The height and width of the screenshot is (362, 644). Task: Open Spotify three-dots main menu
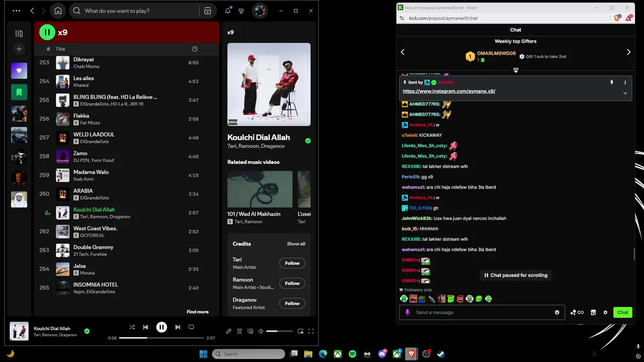[17, 11]
